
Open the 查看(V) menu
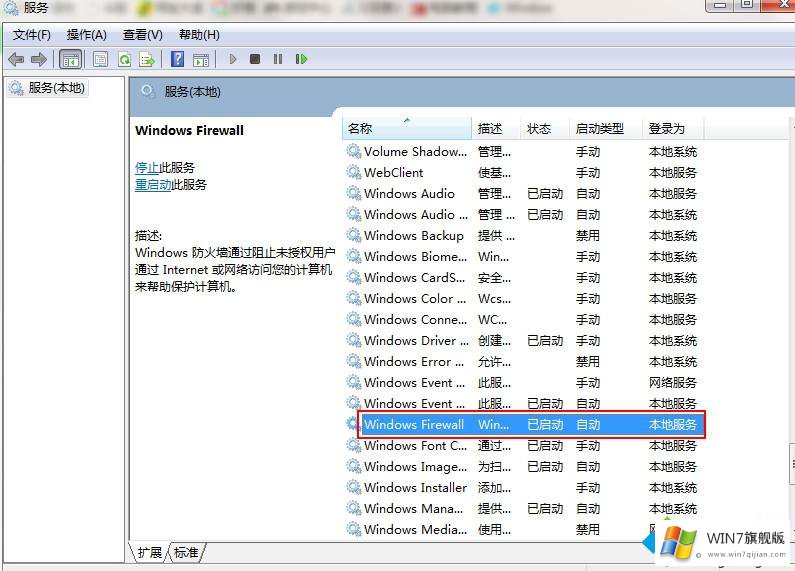142,34
